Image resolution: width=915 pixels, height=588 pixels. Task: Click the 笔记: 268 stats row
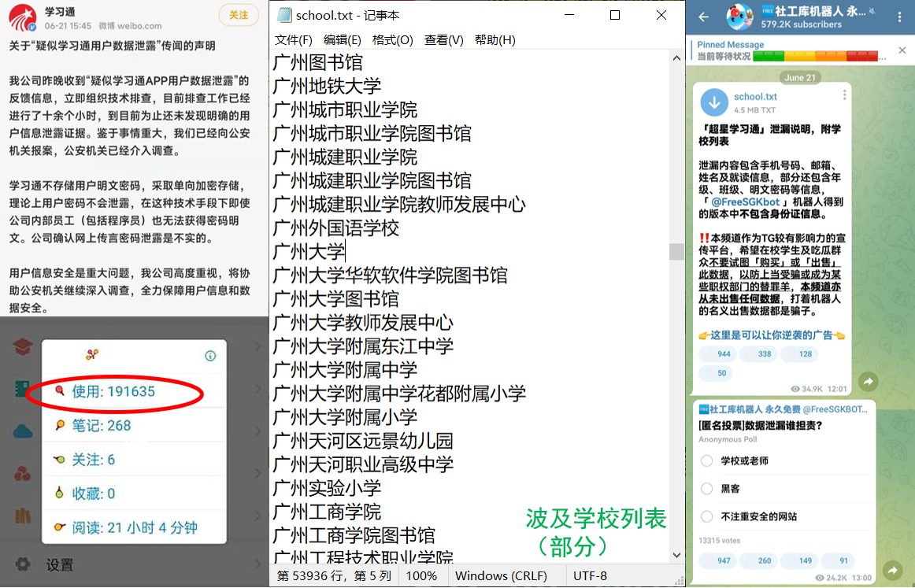click(134, 425)
